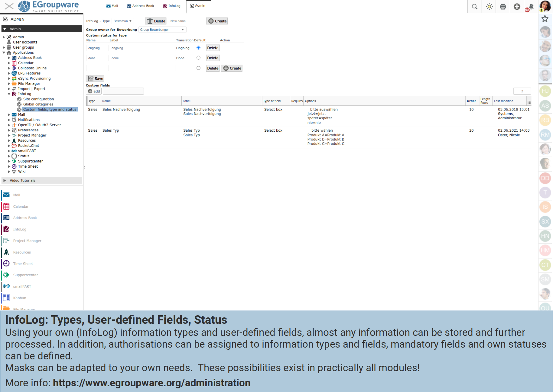
Task: Click the favorites star icon
Action: tap(545, 19)
